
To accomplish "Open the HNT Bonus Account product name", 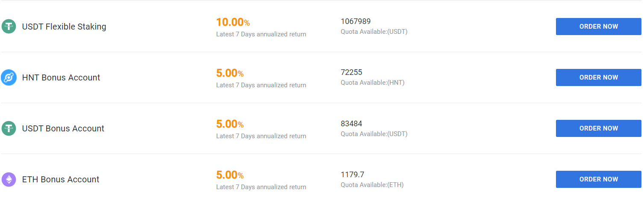I will tap(61, 77).
